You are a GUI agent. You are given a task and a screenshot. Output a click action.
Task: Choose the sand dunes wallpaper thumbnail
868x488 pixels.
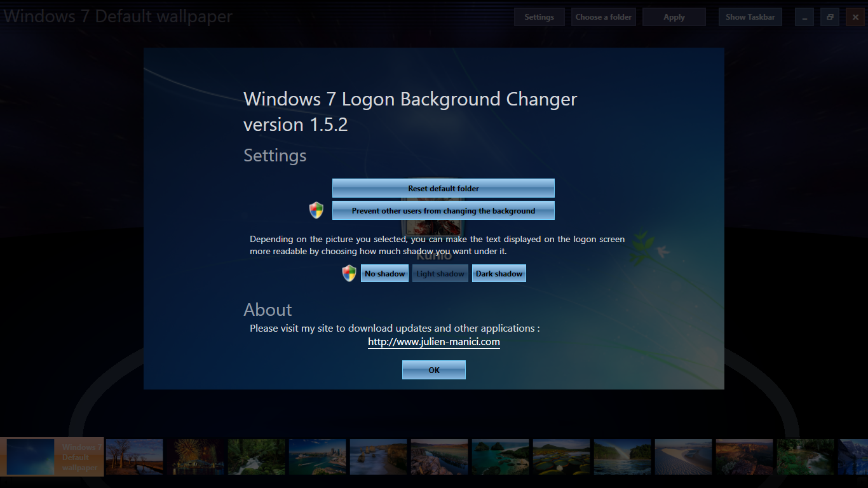[x=683, y=457]
